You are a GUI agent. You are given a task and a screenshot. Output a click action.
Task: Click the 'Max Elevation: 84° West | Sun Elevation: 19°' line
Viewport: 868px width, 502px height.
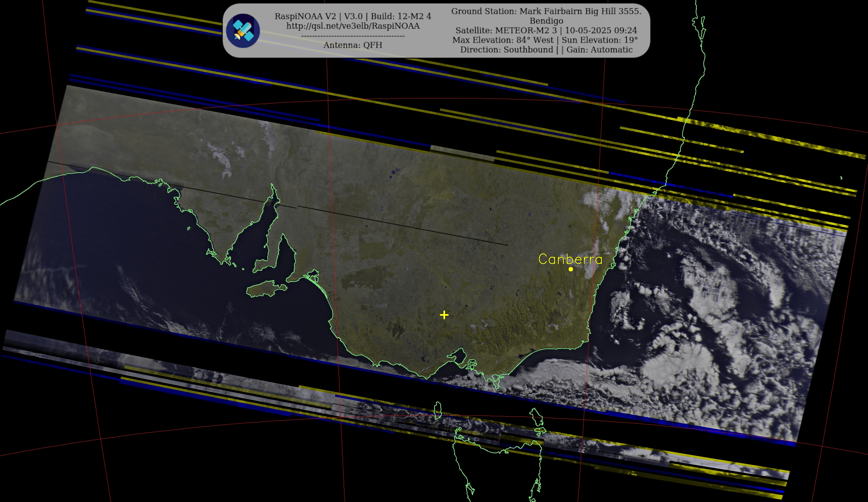[x=545, y=40]
